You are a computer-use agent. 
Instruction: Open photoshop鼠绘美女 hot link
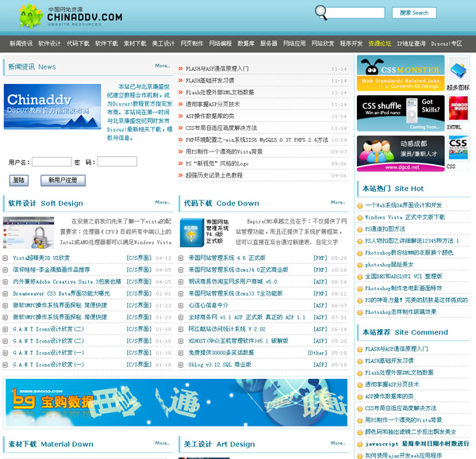click(389, 265)
